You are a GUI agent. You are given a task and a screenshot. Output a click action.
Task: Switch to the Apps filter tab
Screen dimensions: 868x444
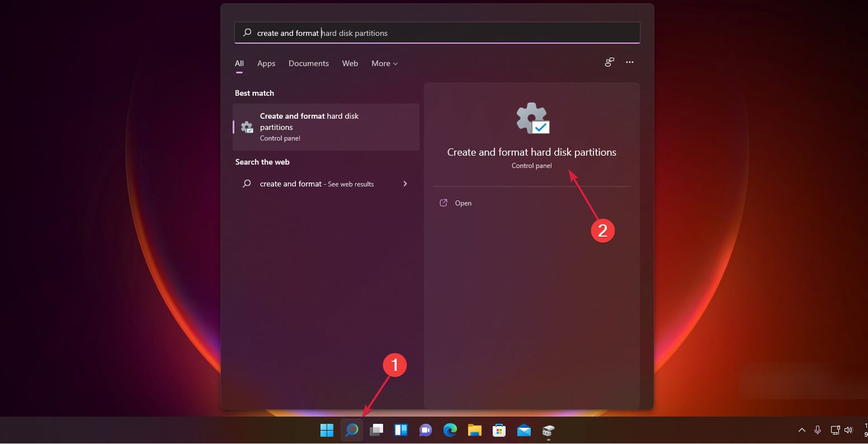coord(266,63)
